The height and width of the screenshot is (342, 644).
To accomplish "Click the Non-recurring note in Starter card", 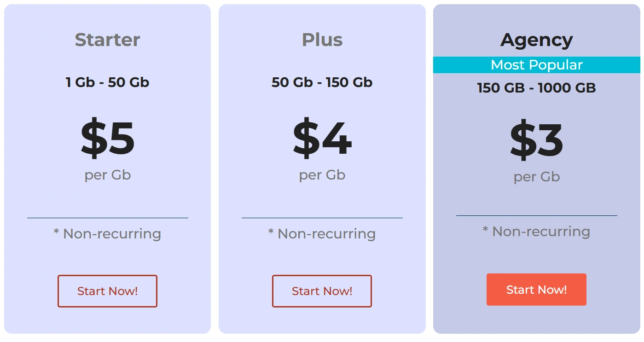I will (x=107, y=234).
